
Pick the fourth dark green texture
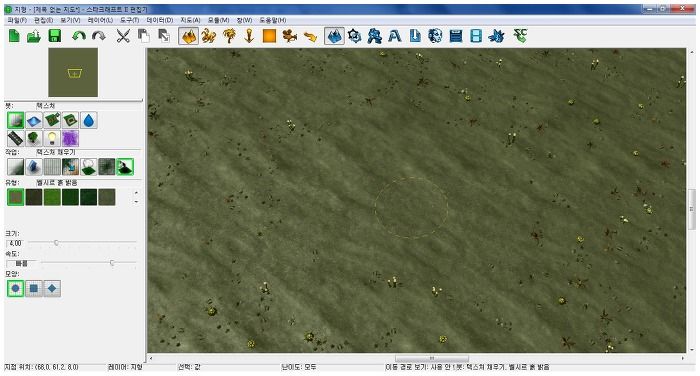[x=71, y=197]
